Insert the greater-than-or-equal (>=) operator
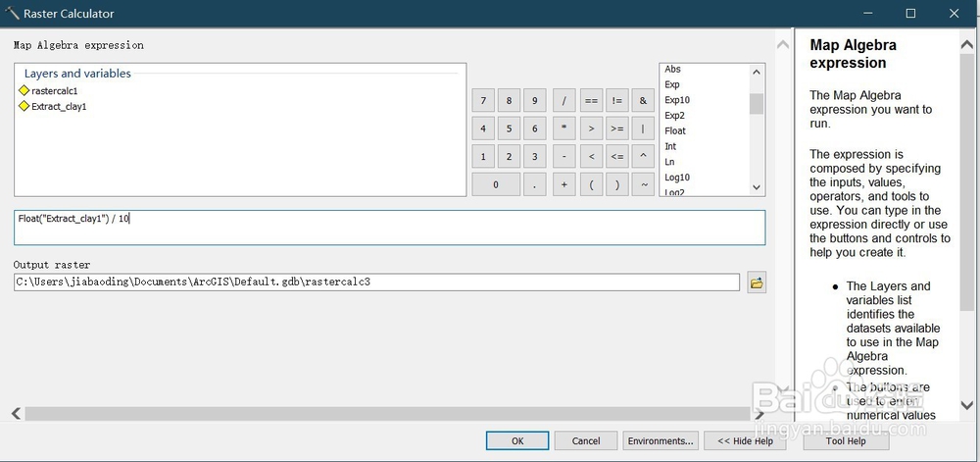 click(x=616, y=128)
